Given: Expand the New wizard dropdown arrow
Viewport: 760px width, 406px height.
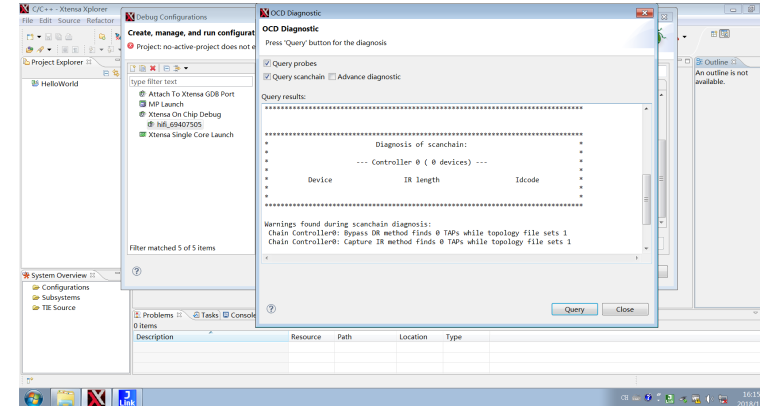Looking at the screenshot, I should tap(39, 37).
